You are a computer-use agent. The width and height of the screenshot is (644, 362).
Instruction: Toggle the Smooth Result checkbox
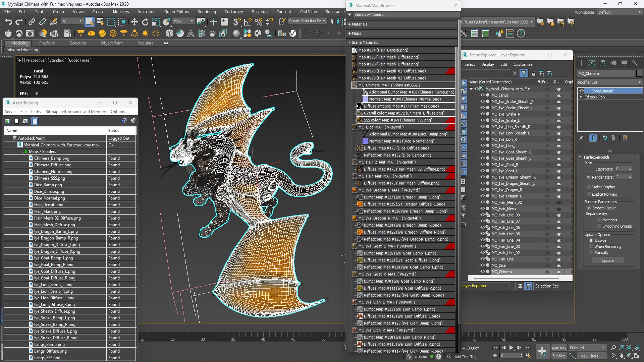click(589, 208)
